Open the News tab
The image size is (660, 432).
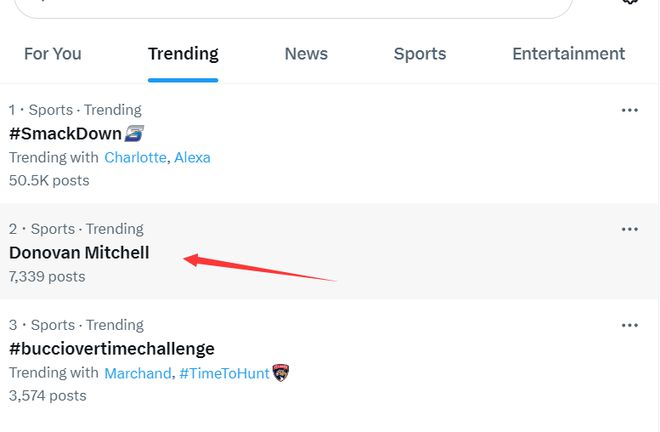[x=306, y=54]
